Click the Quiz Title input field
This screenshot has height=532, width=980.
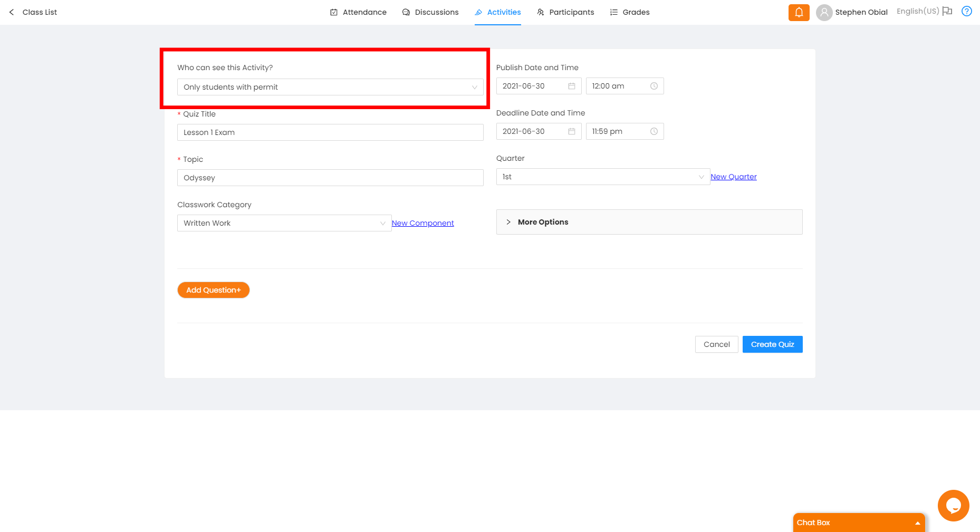330,132
